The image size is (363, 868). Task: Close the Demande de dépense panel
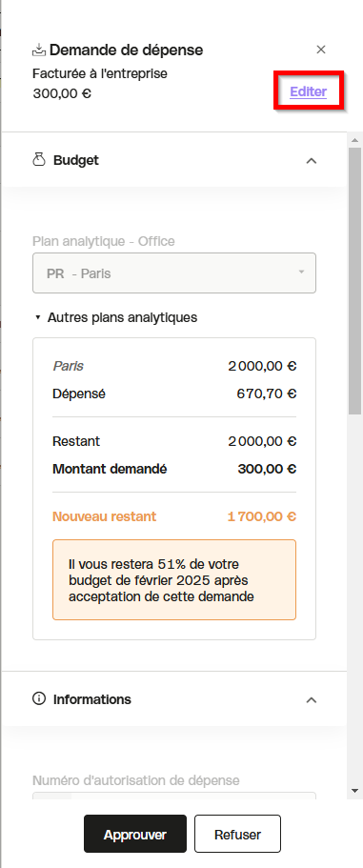point(321,50)
